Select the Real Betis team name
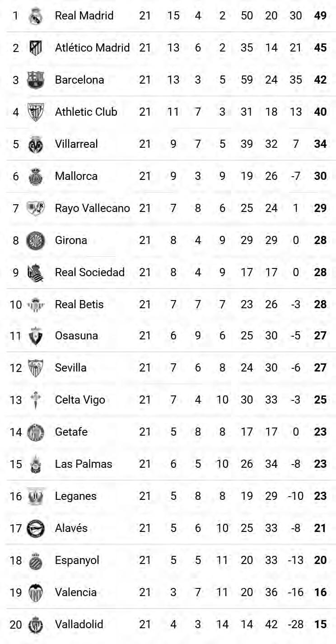Screen dimensions: 336x644 point(79,305)
